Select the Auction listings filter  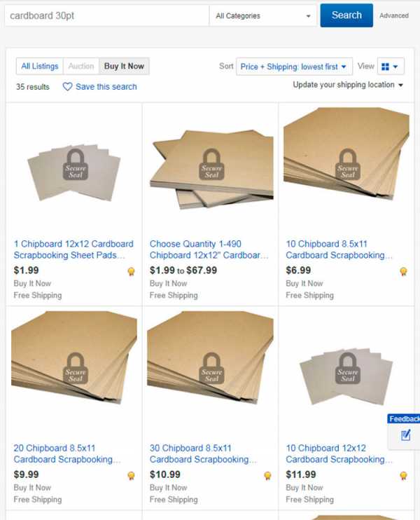click(81, 67)
